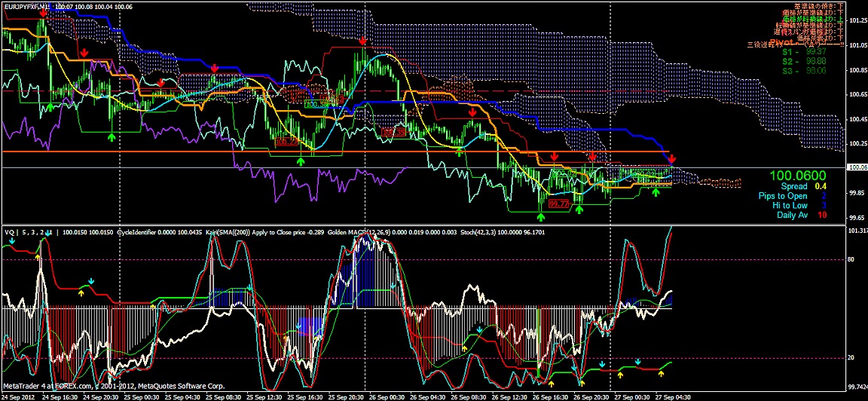Click the red sell arrow at the blue line's right end

(x=672, y=159)
